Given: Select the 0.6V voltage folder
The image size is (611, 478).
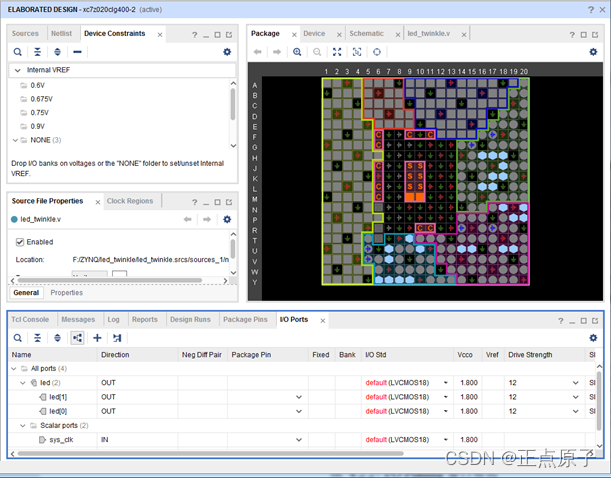Looking at the screenshot, I should [x=37, y=85].
